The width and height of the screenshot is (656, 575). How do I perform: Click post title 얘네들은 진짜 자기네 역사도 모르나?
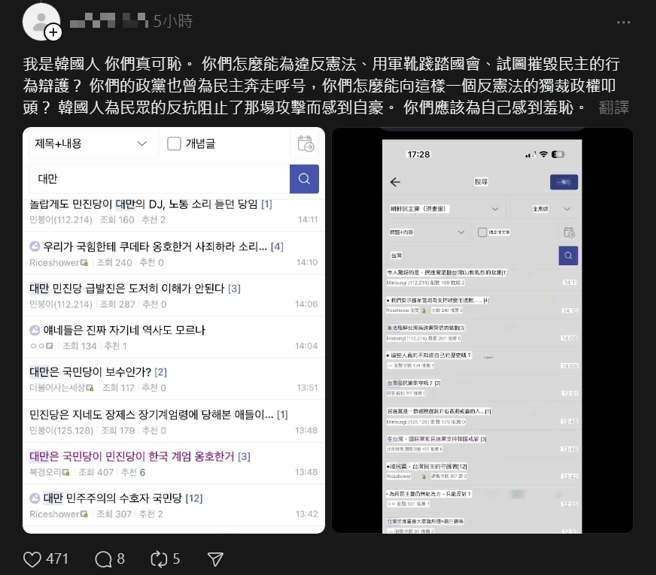point(124,330)
